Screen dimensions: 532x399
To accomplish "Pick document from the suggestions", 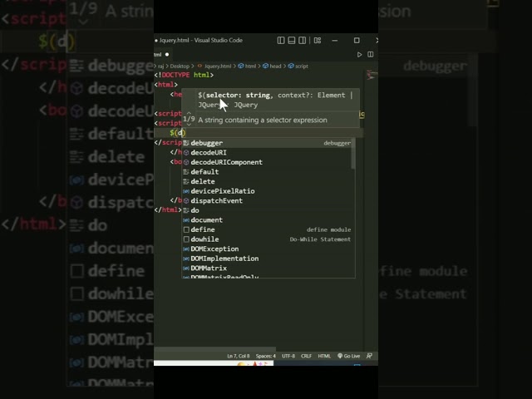I will pyautogui.click(x=267, y=219).
